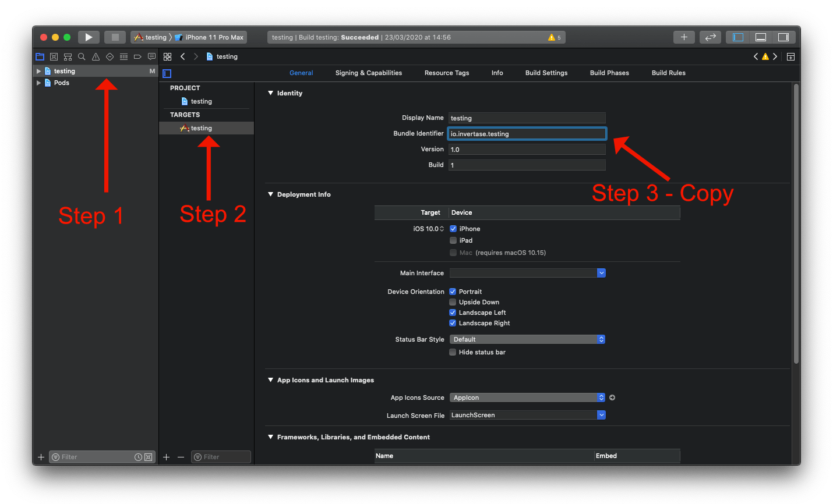Screen dimensions: 833x504
Task: Open the iOS 10.0 deployment target stepper
Action: 442,229
